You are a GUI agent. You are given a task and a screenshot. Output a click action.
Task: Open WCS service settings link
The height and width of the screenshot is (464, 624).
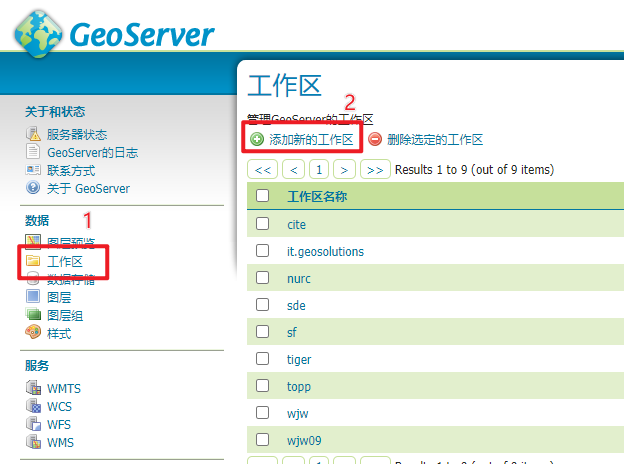click(x=60, y=407)
